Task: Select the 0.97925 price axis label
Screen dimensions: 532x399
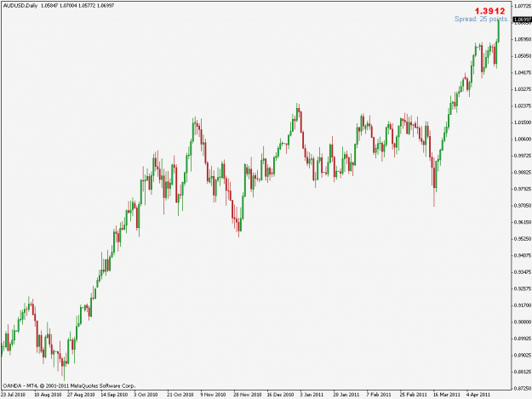Action: [523, 189]
